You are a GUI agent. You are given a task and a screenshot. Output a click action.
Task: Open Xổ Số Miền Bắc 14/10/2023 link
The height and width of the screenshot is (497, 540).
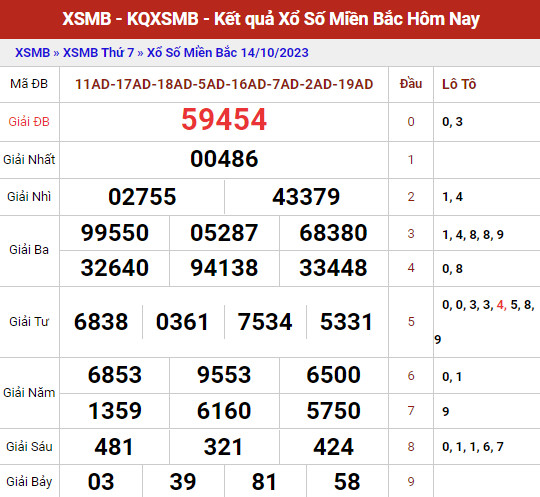(x=228, y=53)
